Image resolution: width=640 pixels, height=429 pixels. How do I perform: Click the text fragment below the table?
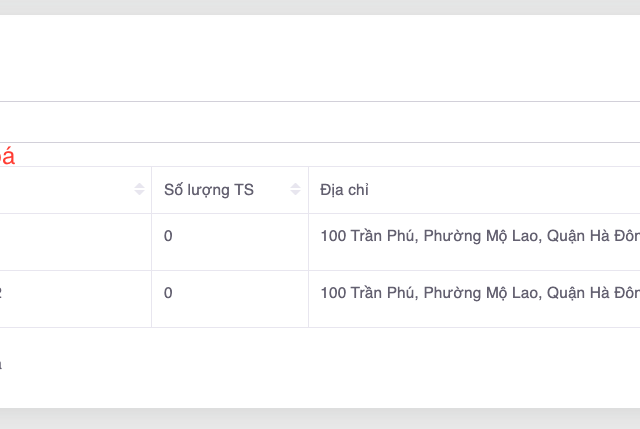click(2, 365)
